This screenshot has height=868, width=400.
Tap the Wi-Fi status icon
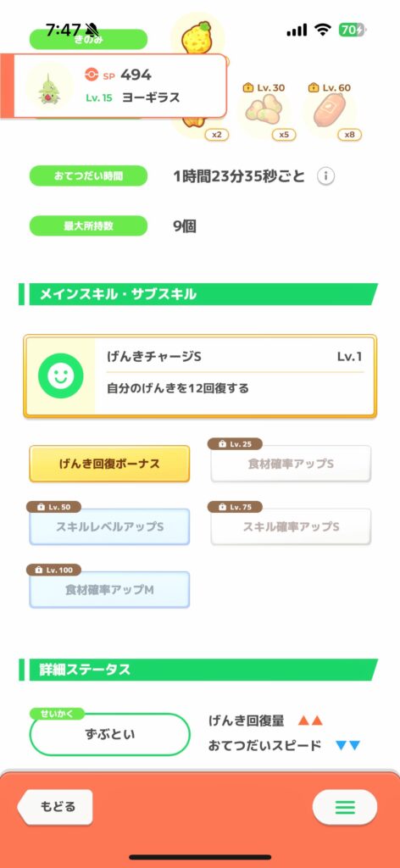coord(323,30)
